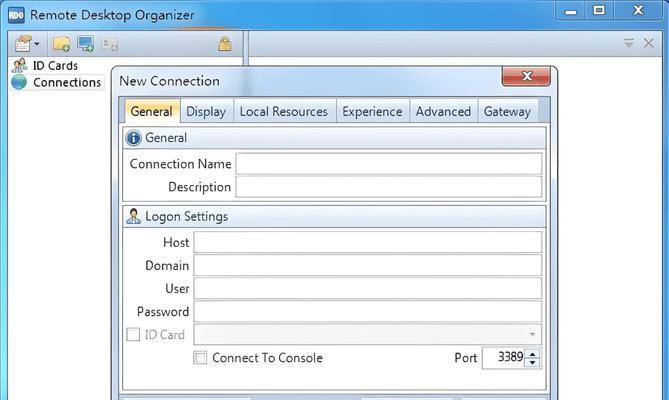Click the Port number field
The height and width of the screenshot is (400, 669).
click(504, 357)
